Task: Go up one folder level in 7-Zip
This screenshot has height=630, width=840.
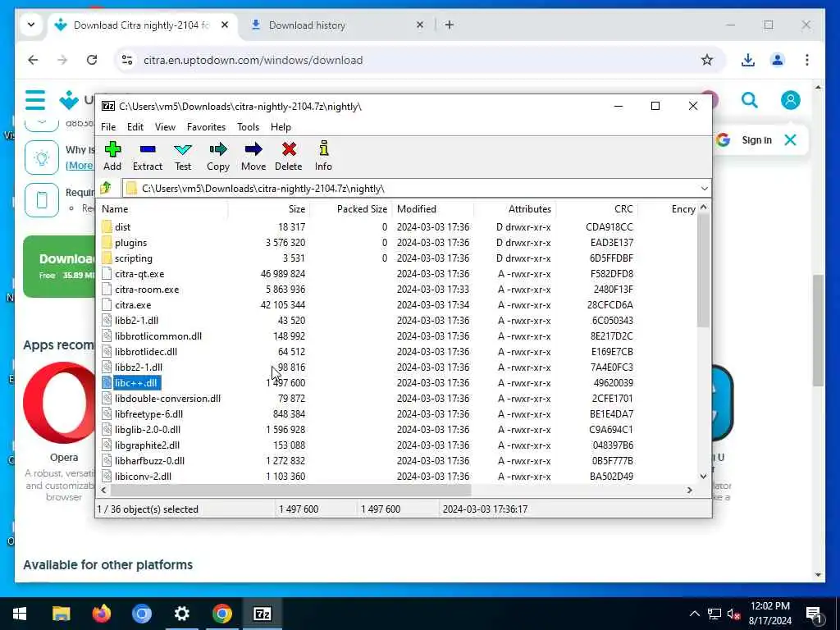Action: (x=106, y=188)
